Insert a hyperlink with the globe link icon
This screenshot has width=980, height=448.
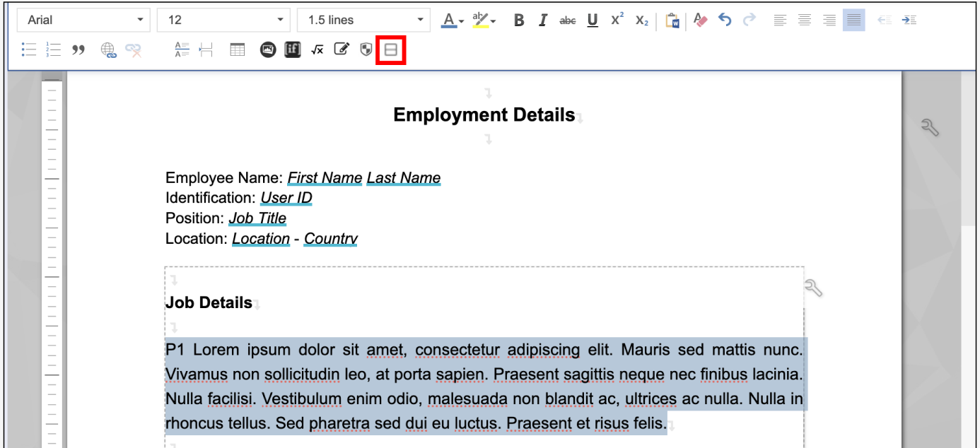tap(108, 49)
